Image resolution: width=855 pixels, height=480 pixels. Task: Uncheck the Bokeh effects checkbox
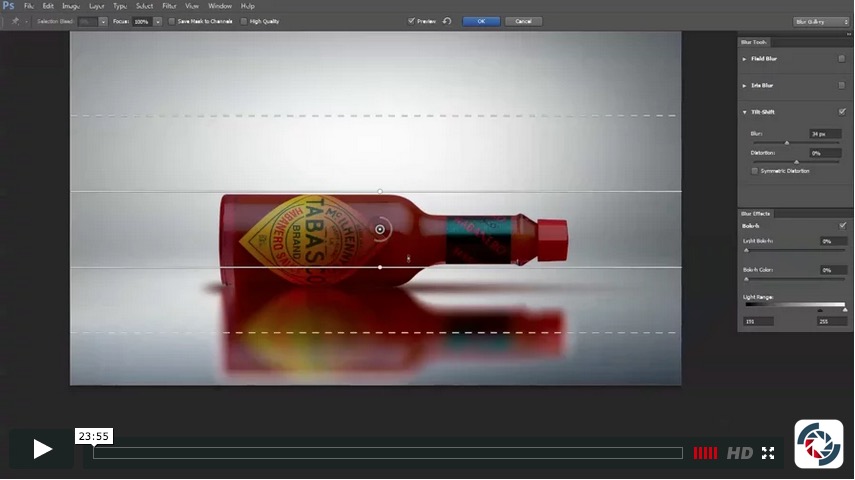tap(842, 225)
